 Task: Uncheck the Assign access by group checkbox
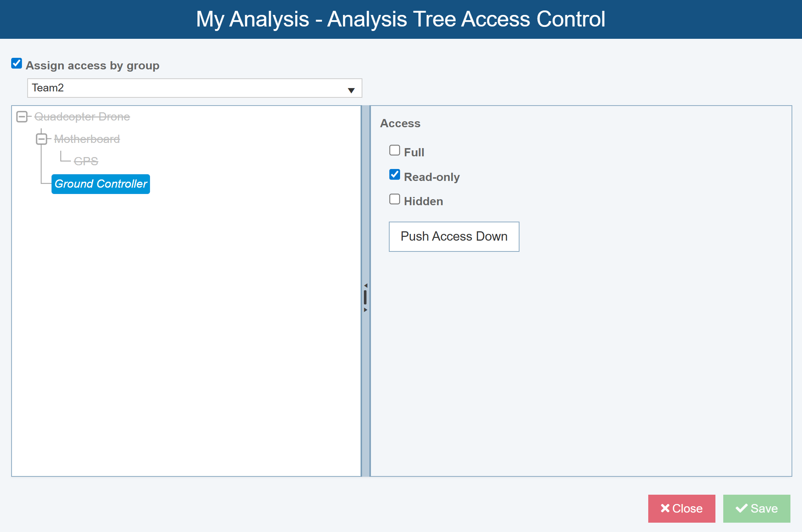[16, 63]
